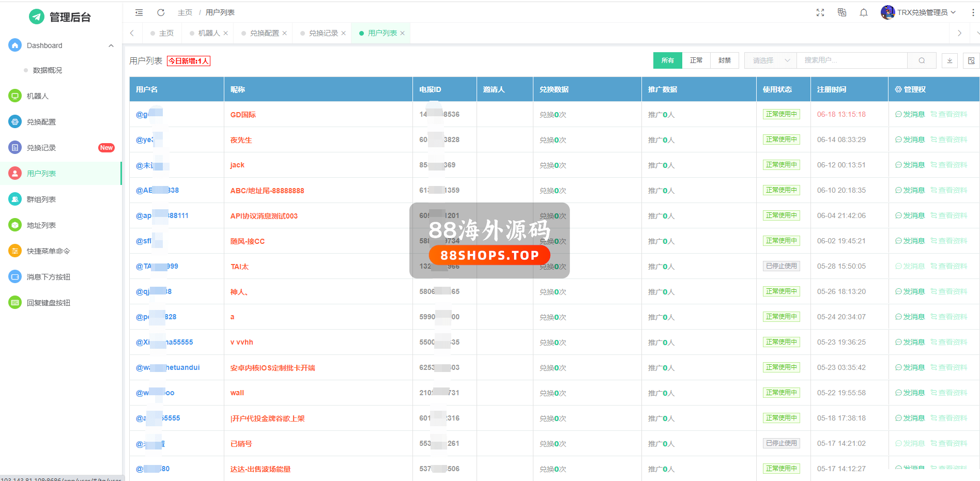980x481 pixels.
Task: Click the 搜索用户 search input field
Action: 851,60
